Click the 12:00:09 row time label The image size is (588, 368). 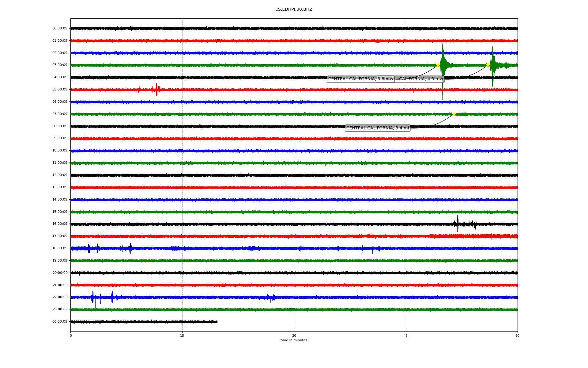tap(60, 175)
